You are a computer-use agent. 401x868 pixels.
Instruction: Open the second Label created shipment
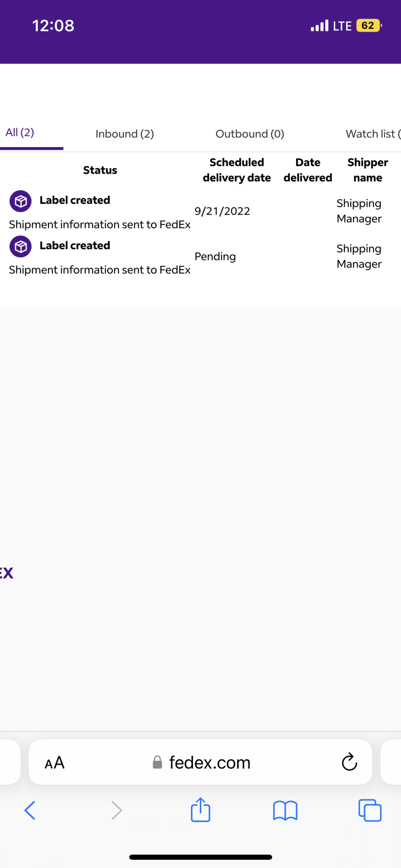[x=75, y=246]
